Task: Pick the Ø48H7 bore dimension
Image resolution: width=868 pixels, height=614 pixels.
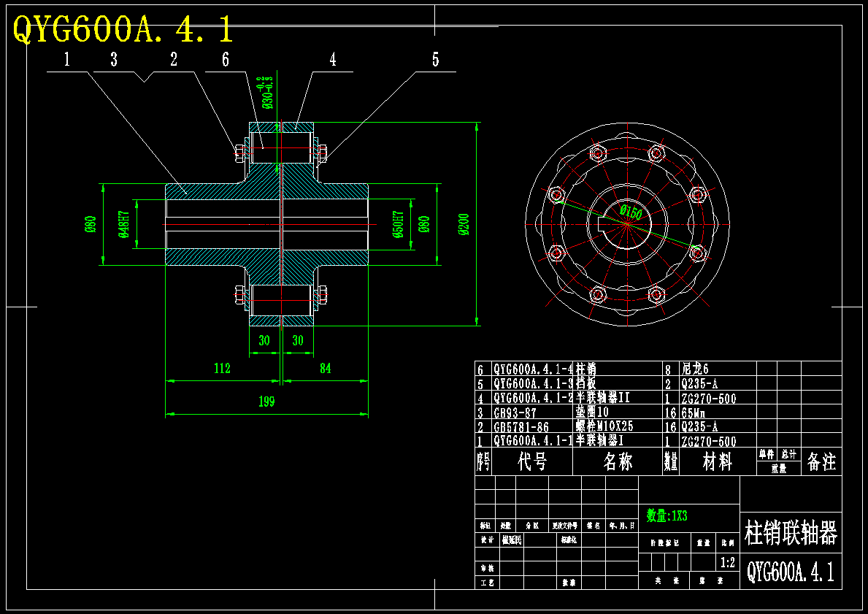Action: point(124,224)
